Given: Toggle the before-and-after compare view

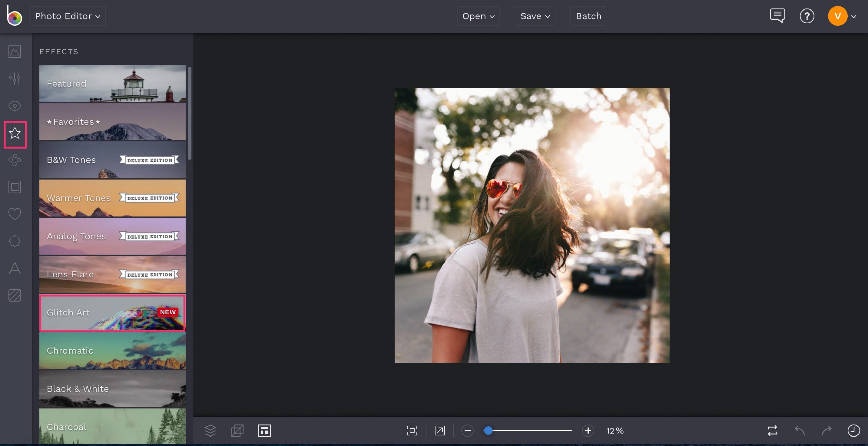Looking at the screenshot, I should point(772,430).
